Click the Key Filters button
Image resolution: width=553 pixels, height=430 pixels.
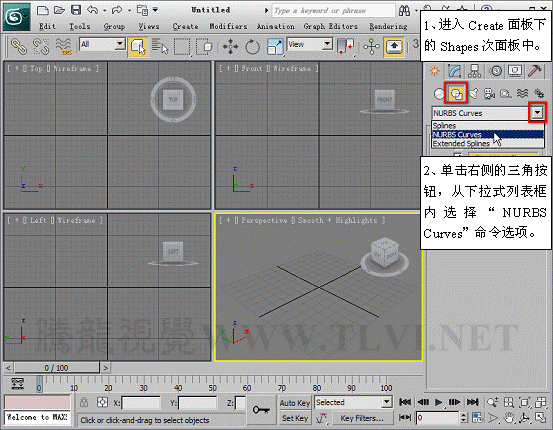point(361,418)
